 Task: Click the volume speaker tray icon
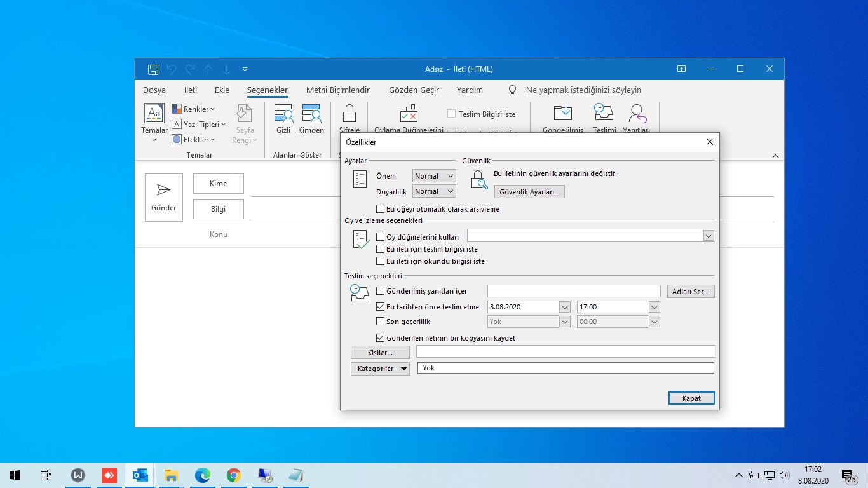784,475
